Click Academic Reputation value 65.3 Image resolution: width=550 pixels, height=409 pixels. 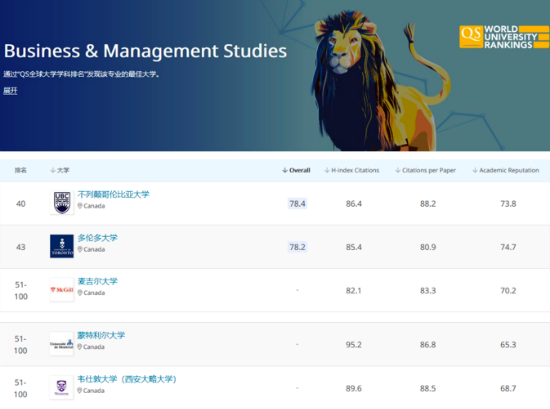point(508,344)
